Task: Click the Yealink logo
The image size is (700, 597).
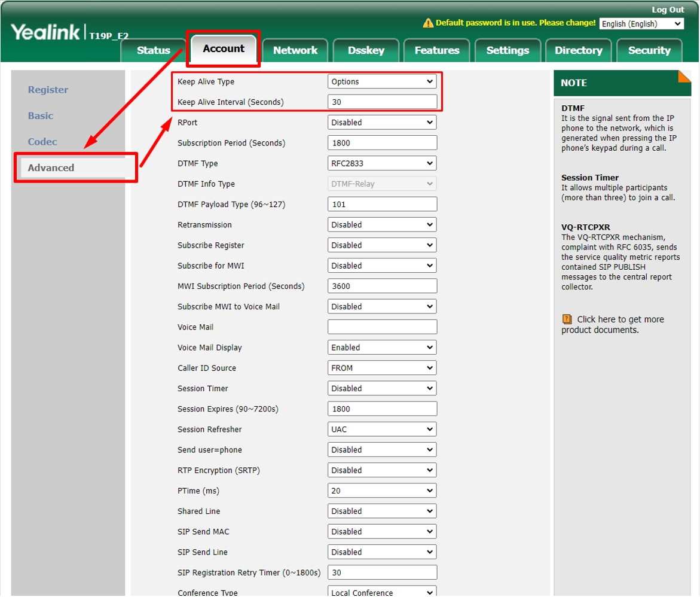Action: (45, 32)
